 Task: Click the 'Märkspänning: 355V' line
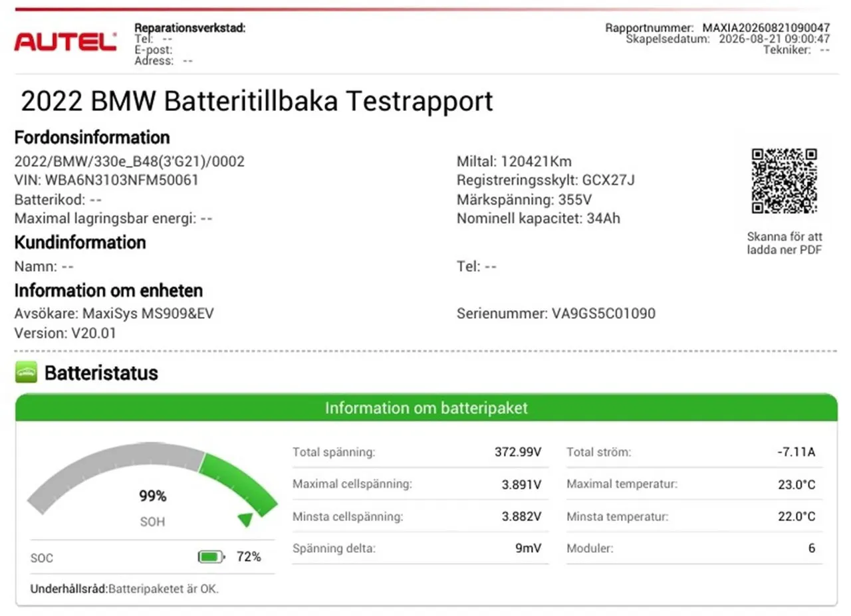coord(525,199)
